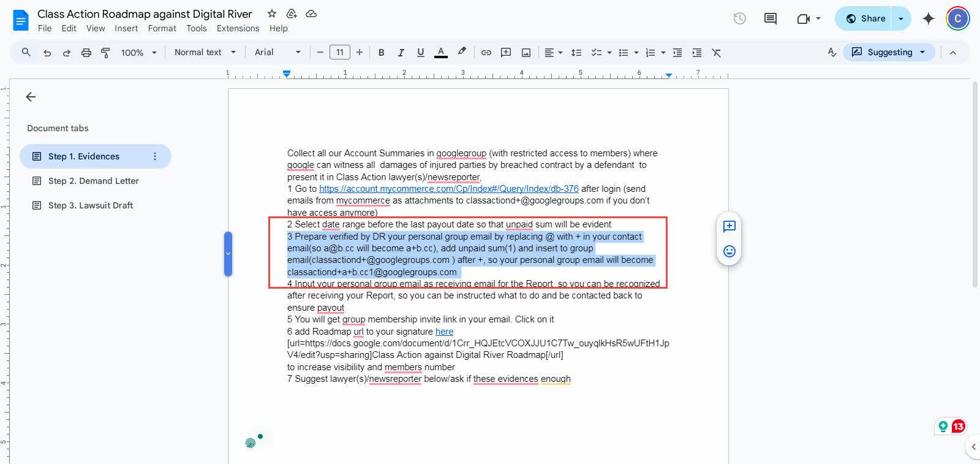Open the Suggesting mode dropdown
980x464 pixels.
pos(889,52)
